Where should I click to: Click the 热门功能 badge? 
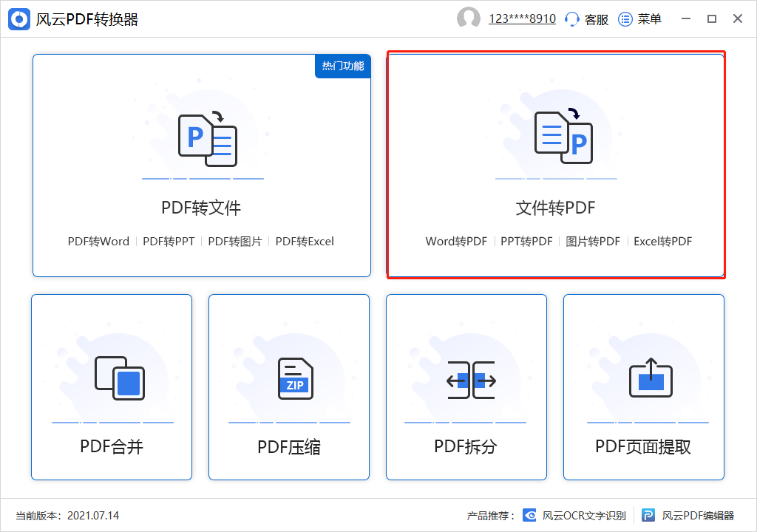[343, 66]
